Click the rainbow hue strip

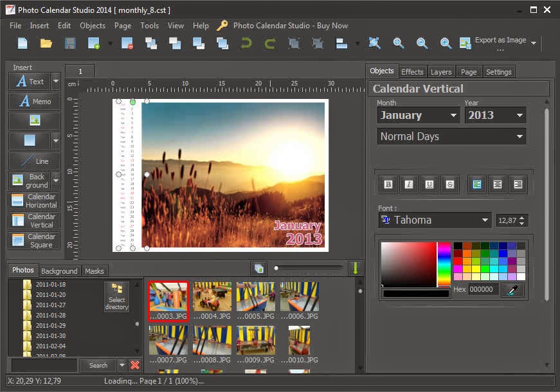pos(444,264)
